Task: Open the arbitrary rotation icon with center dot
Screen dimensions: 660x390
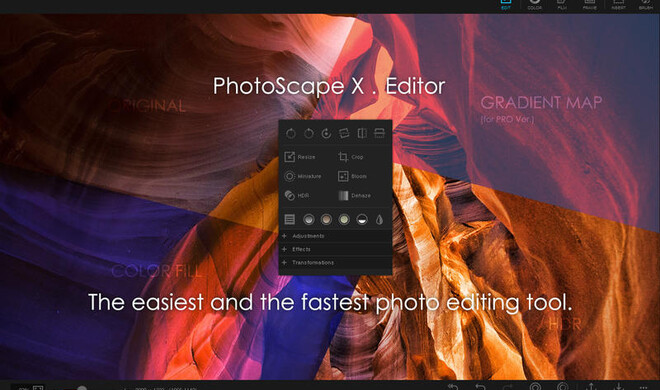Action: coord(326,134)
